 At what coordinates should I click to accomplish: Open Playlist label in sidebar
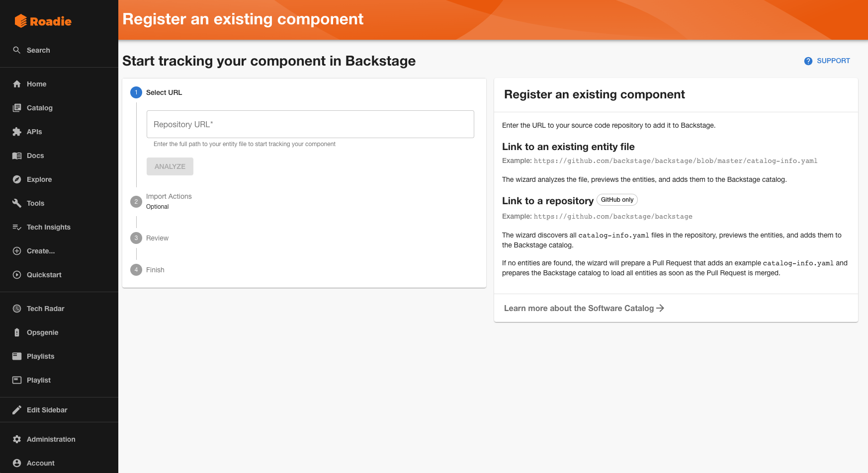39,380
